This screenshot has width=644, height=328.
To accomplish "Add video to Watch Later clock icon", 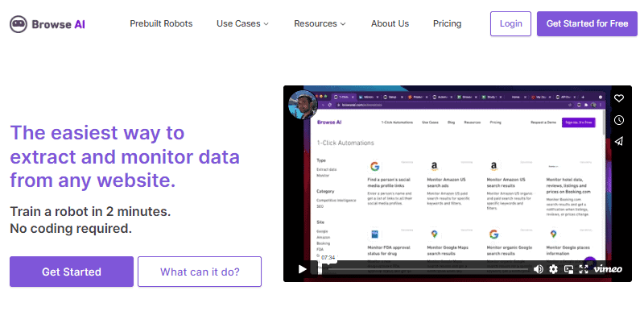I will (x=619, y=120).
